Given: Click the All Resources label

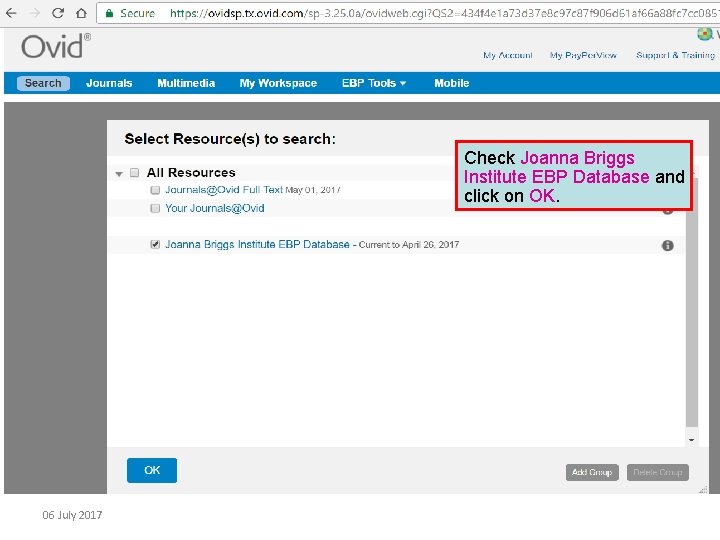Looking at the screenshot, I should (191, 173).
